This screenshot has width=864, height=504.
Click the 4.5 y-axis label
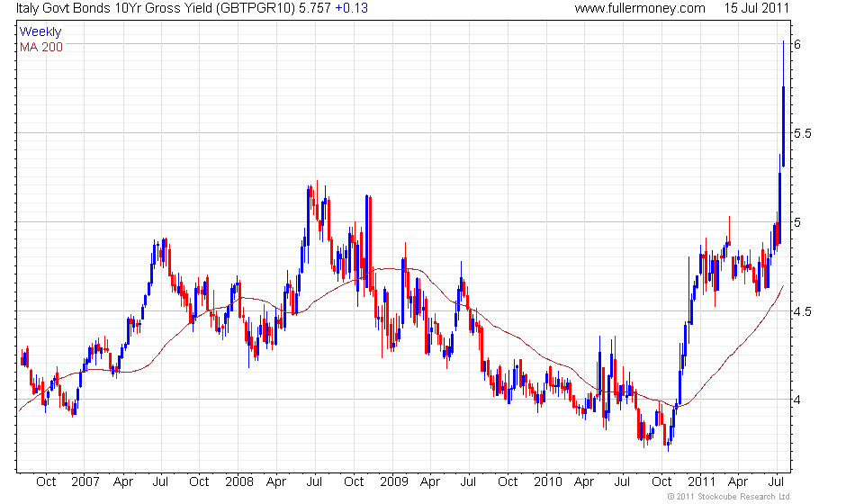[802, 311]
